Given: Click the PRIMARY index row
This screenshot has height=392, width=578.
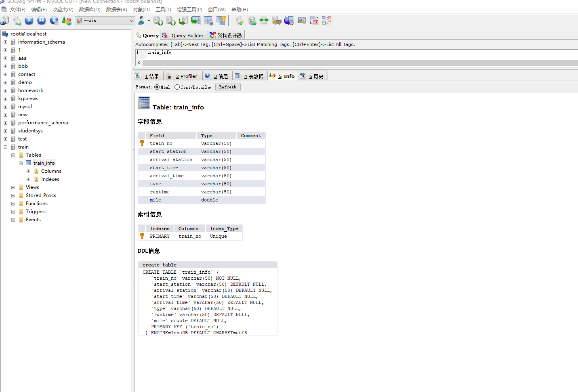Looking at the screenshot, I should (190, 237).
